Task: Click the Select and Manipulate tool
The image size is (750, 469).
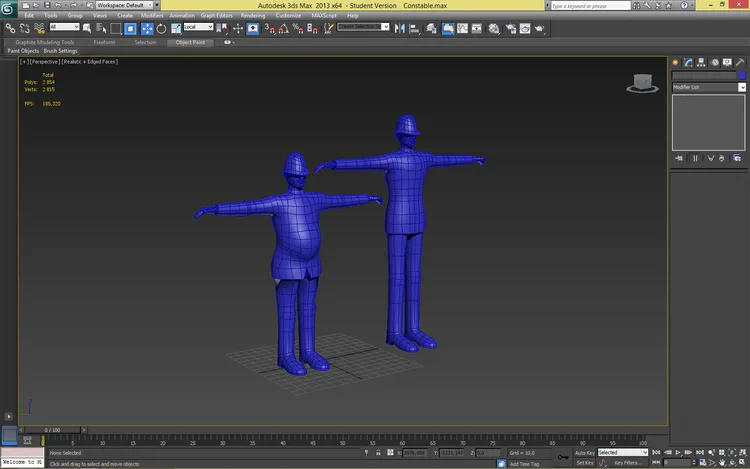Action: [x=238, y=29]
